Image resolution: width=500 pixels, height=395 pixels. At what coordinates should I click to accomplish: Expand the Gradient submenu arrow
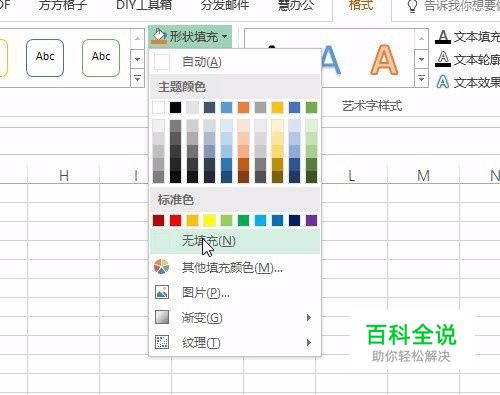[x=309, y=317]
